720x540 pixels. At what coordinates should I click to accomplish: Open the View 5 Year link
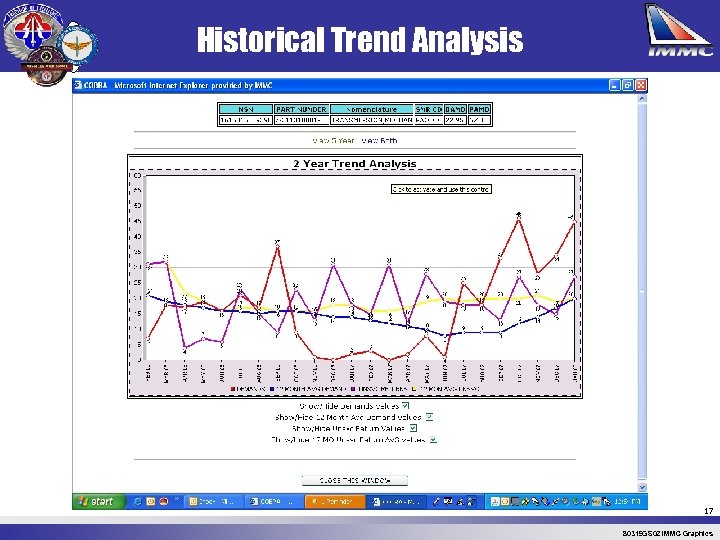[333, 141]
